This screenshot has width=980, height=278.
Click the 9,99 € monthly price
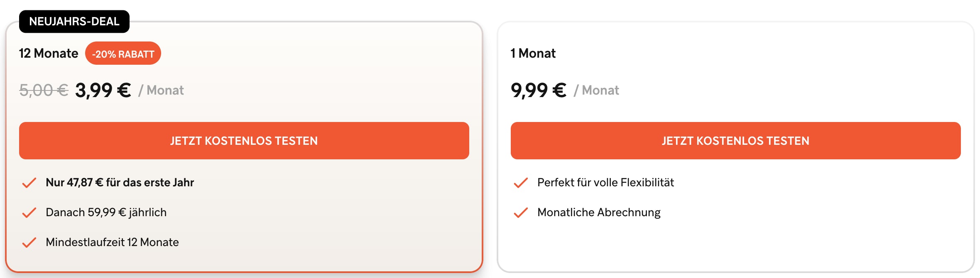(538, 90)
